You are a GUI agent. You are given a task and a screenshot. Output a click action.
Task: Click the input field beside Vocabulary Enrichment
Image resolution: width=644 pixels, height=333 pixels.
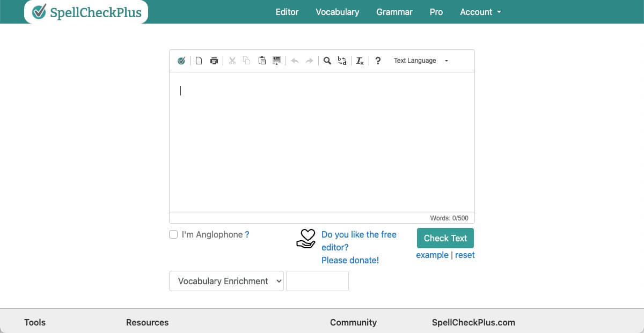coord(317,281)
